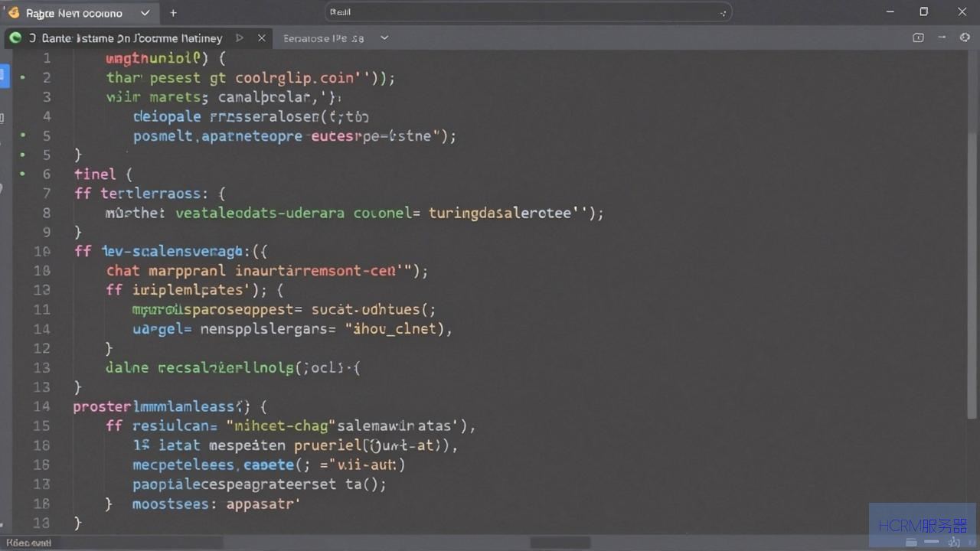Click the arrow icon in top-right toolbar
The image size is (980, 551).
click(x=942, y=37)
